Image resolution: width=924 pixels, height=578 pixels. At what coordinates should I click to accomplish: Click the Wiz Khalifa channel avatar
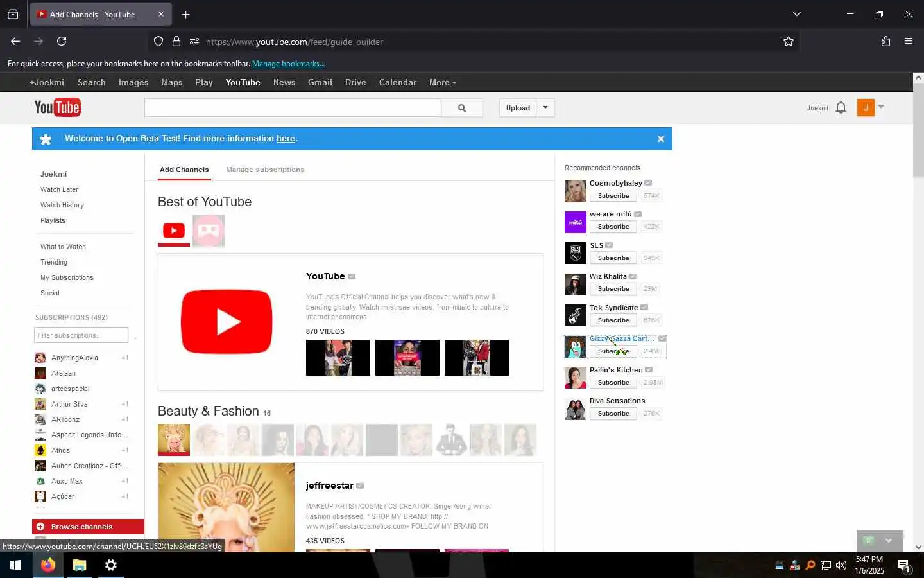point(575,285)
